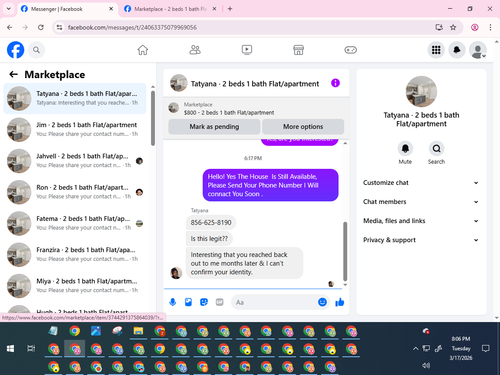Expand Chat members section
Viewport: 500px width, 375px height.
click(x=421, y=202)
